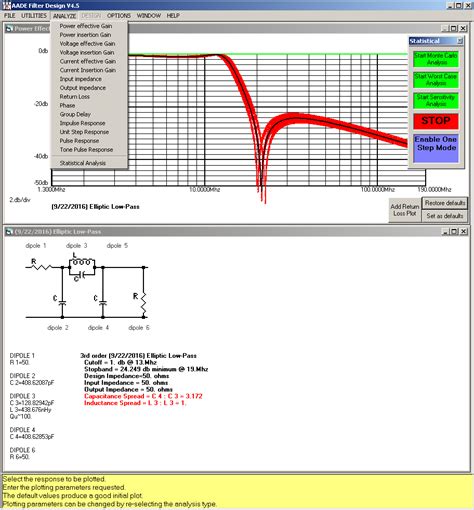Click the "2.db/div" scale label
The image size is (474, 510).
pos(19,200)
